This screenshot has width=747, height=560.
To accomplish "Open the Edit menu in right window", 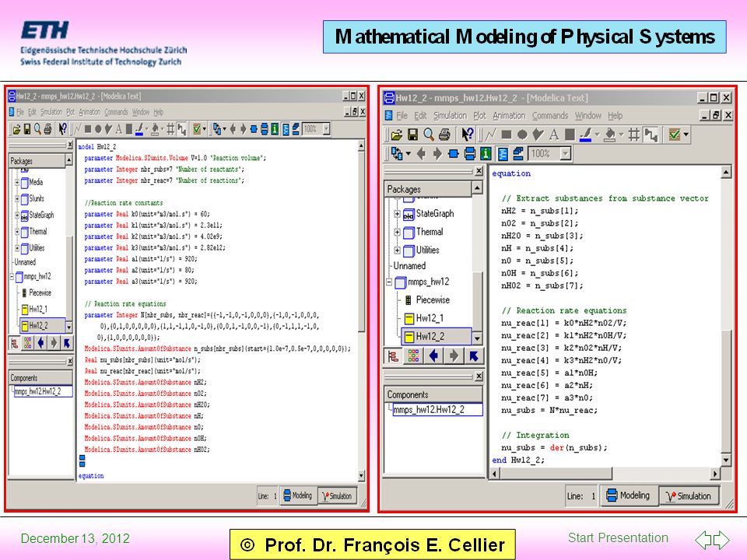I will (x=420, y=116).
